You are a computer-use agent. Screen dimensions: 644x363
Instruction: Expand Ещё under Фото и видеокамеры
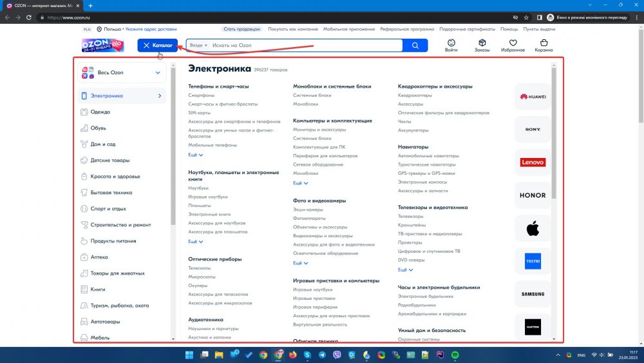[x=300, y=263]
